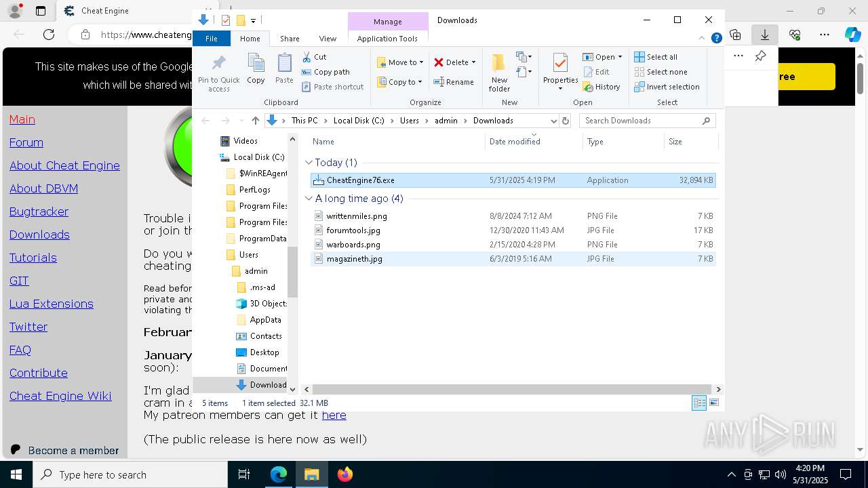Select writtenmiles.png file

click(x=513, y=216)
